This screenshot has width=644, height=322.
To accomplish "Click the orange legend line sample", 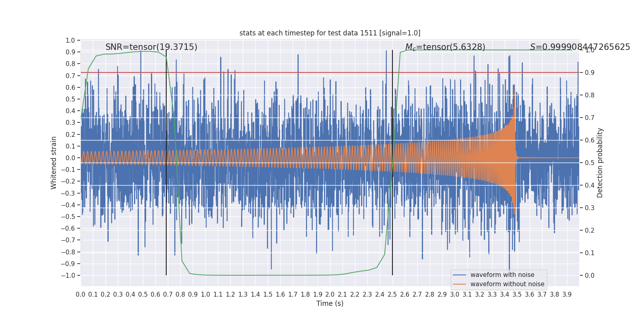I will [x=459, y=284].
